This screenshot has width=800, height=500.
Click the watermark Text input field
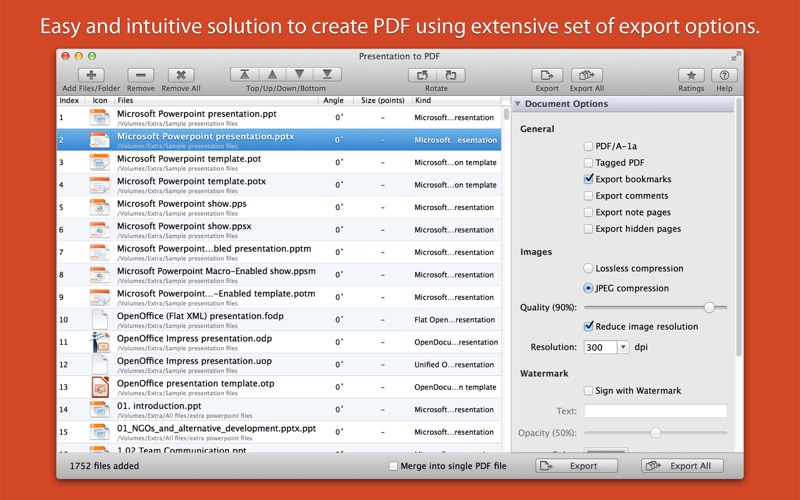656,411
